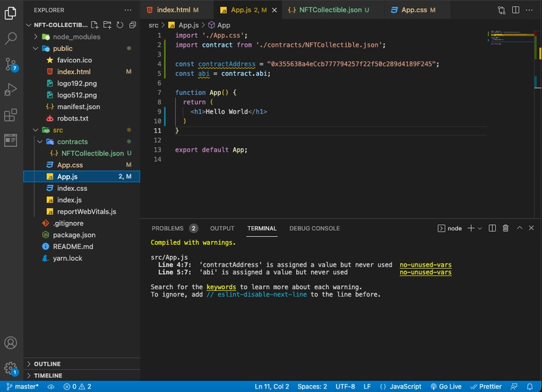Click the feedback icon in status bar
Viewport: 542px width, 392px height.
click(x=514, y=387)
